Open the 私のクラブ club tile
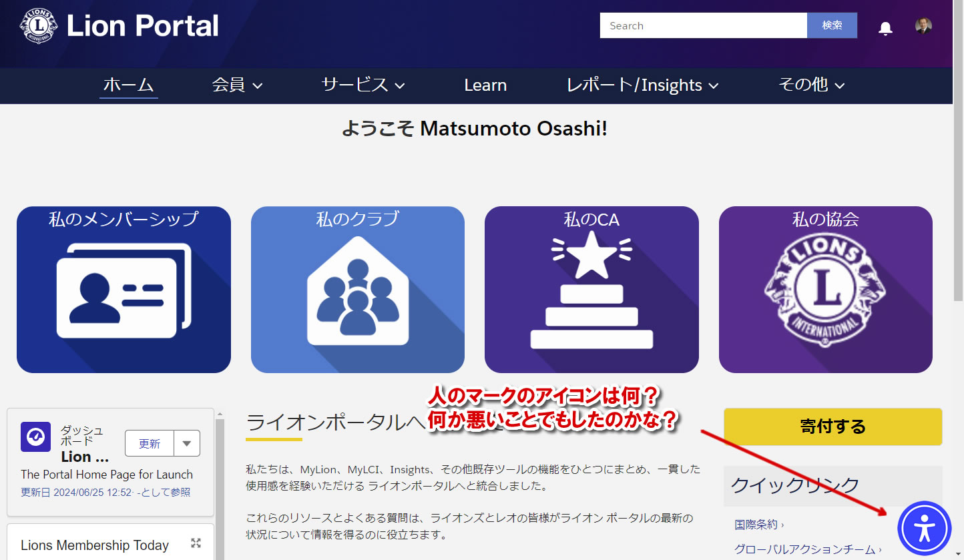Viewport: 964px width, 560px height. (x=357, y=289)
